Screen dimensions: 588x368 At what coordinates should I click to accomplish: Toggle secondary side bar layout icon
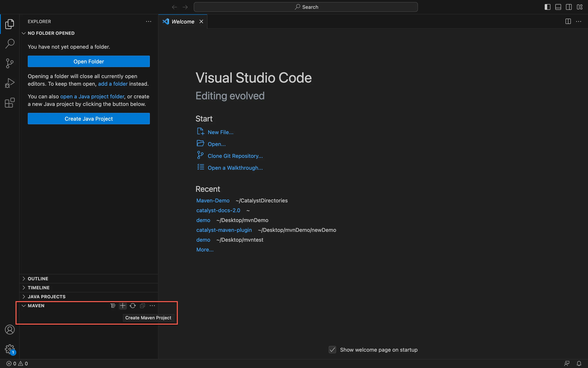click(x=569, y=7)
